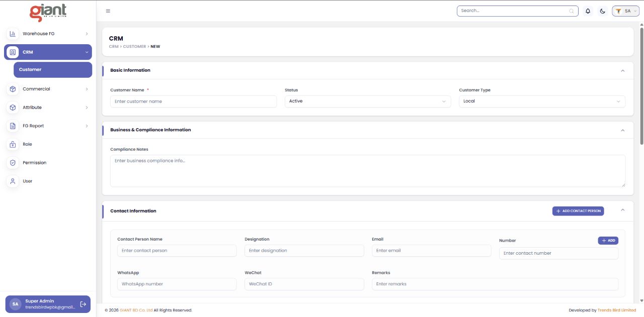644x317 pixels.
Task: Focus the Customer Name input field
Action: tap(193, 101)
